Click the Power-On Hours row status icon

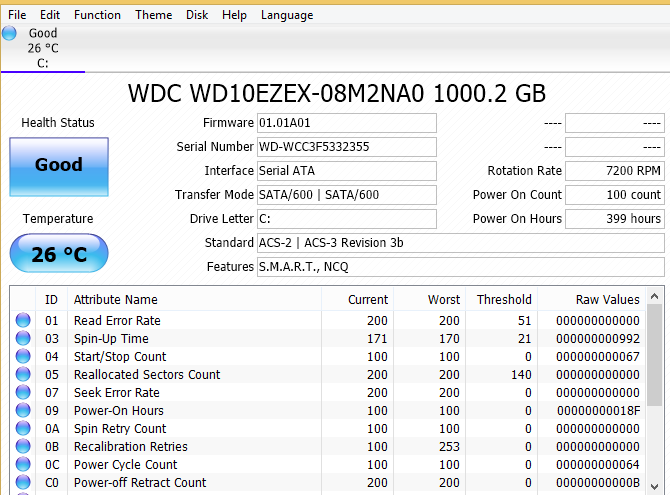(x=22, y=411)
